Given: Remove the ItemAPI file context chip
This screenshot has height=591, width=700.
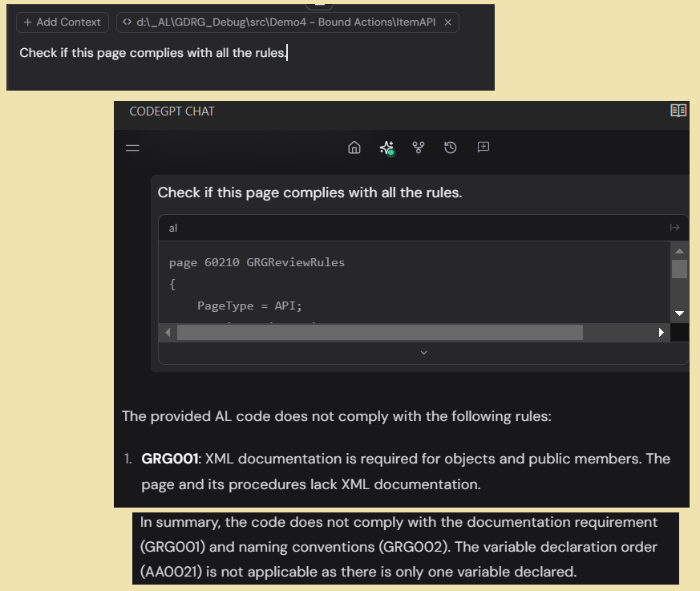Looking at the screenshot, I should coord(447,22).
